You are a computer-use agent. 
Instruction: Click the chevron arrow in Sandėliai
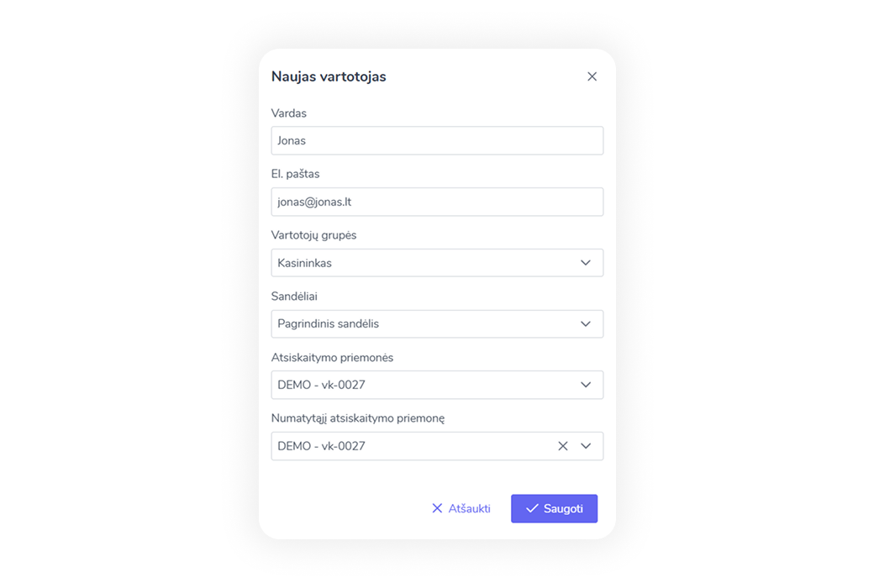tap(586, 324)
